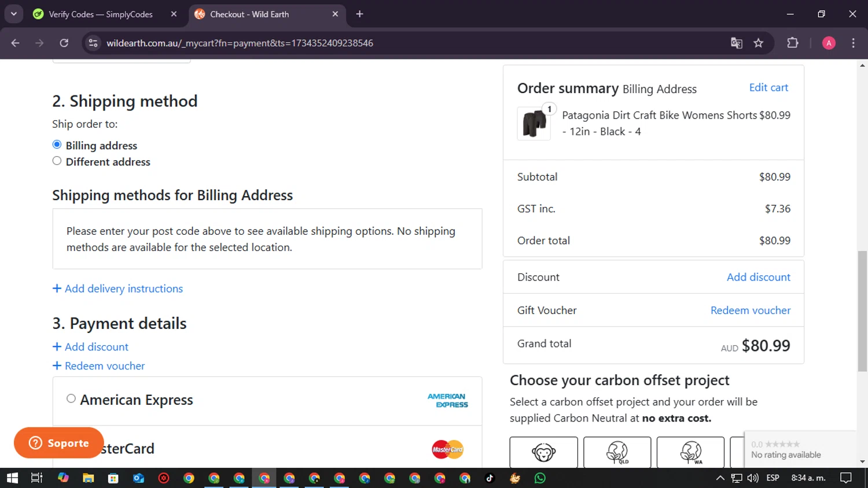The width and height of the screenshot is (868, 488).
Task: Open the Windows Start menu
Action: 12,478
